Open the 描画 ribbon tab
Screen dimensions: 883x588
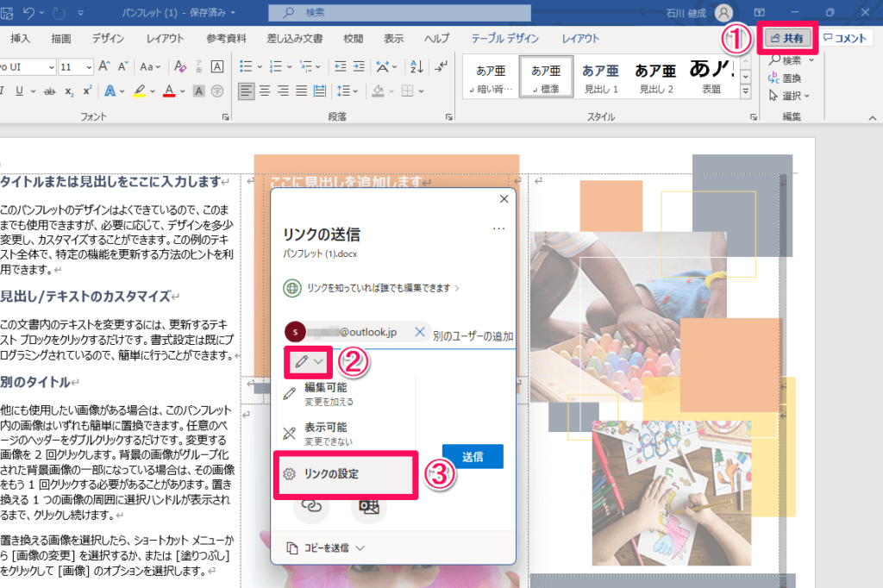[x=61, y=38]
